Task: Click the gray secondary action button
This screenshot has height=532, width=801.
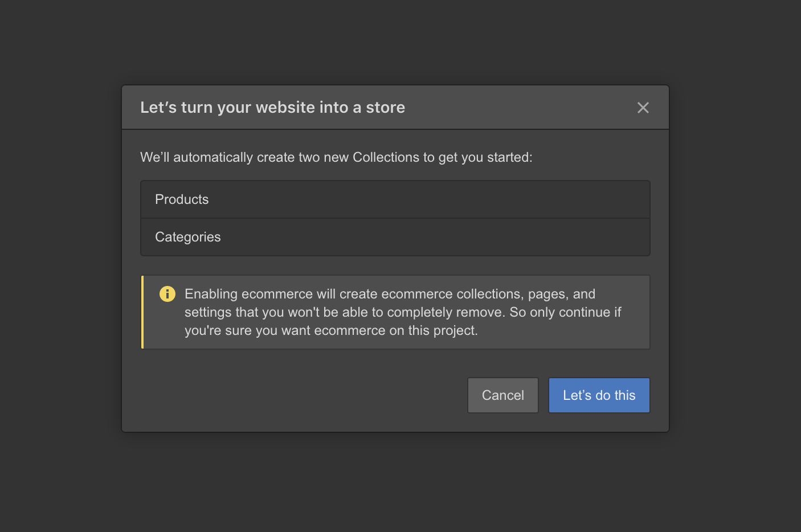Action: [502, 395]
